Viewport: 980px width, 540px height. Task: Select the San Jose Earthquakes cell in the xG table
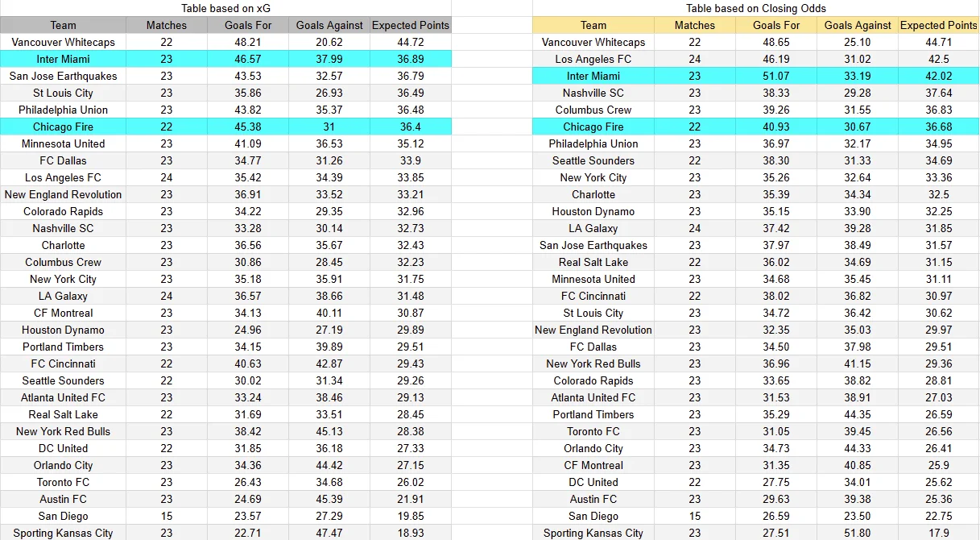[63, 76]
